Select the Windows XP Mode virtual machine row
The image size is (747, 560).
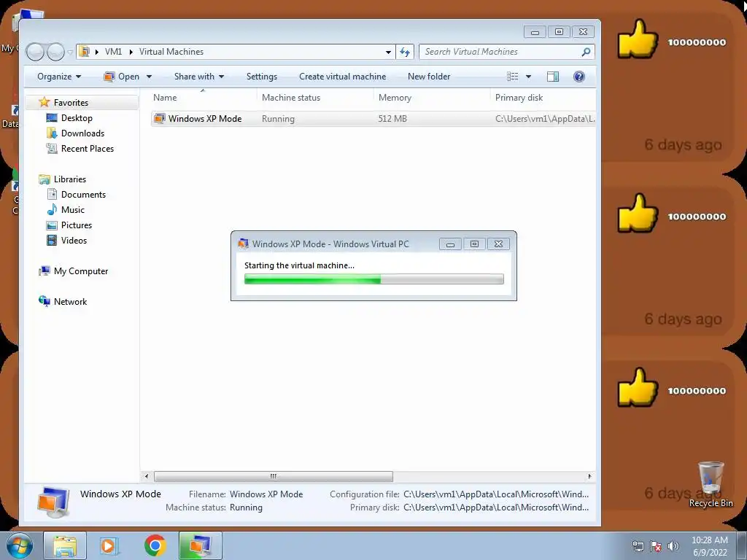click(x=373, y=119)
